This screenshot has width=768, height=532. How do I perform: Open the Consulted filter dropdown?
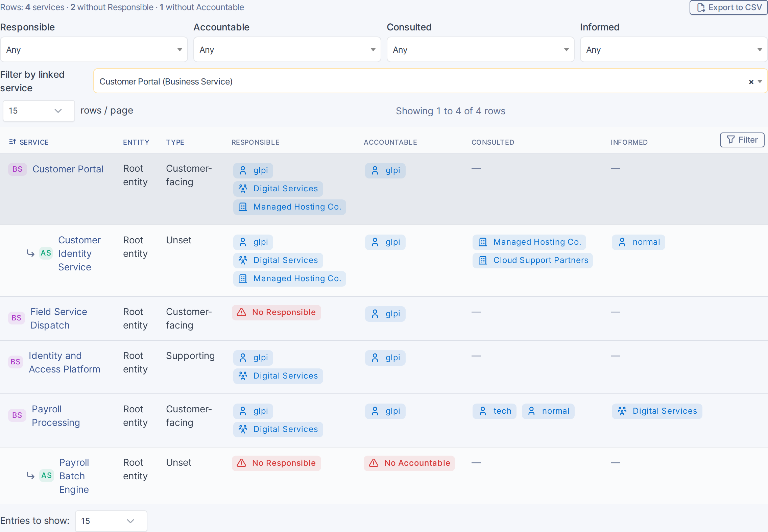[480, 50]
